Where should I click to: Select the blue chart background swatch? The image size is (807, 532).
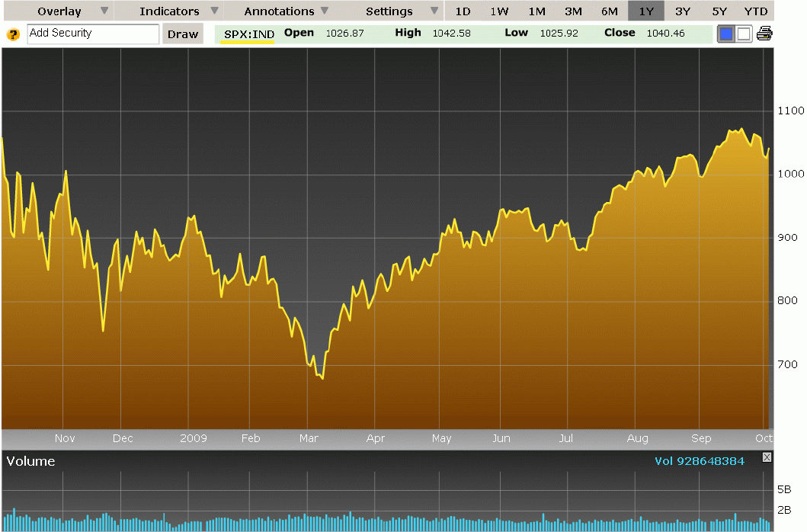pos(726,34)
